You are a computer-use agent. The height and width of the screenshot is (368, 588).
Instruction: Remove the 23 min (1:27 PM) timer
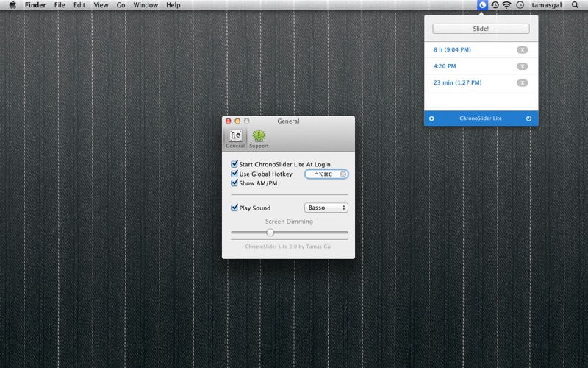522,83
